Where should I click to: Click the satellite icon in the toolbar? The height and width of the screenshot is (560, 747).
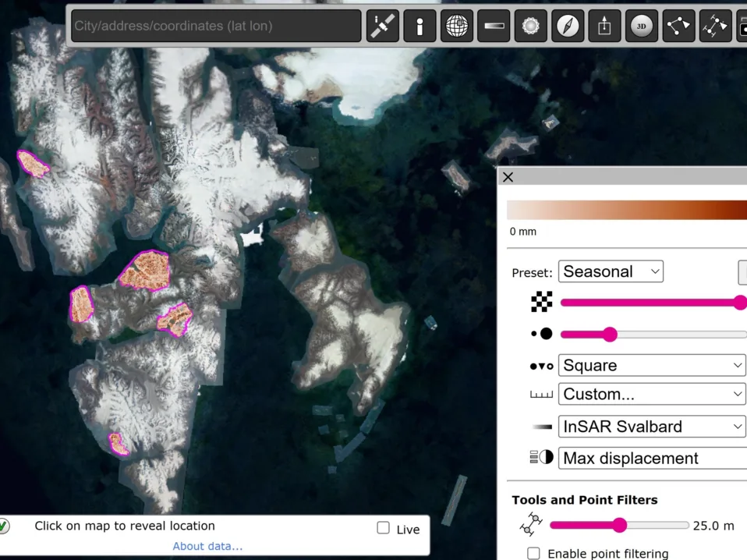tap(383, 26)
